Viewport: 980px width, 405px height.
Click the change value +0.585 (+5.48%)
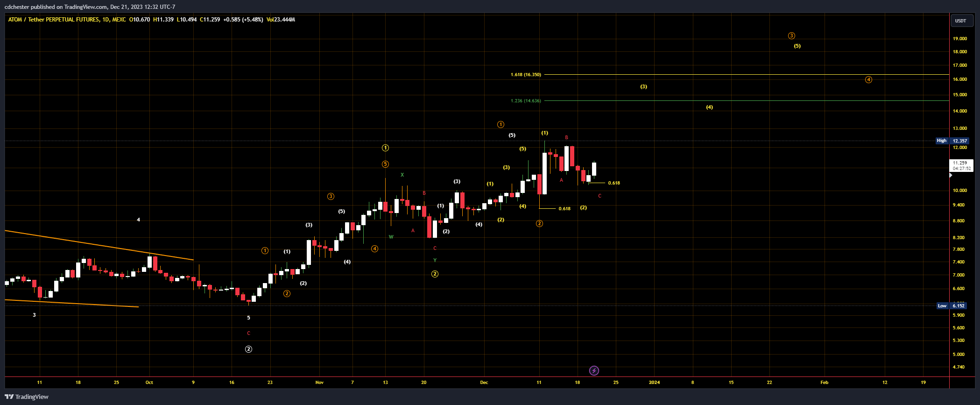click(243, 20)
